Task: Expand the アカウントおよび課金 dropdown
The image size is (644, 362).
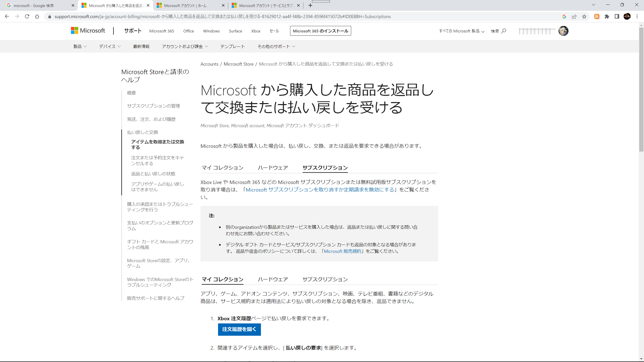Action: point(185,47)
